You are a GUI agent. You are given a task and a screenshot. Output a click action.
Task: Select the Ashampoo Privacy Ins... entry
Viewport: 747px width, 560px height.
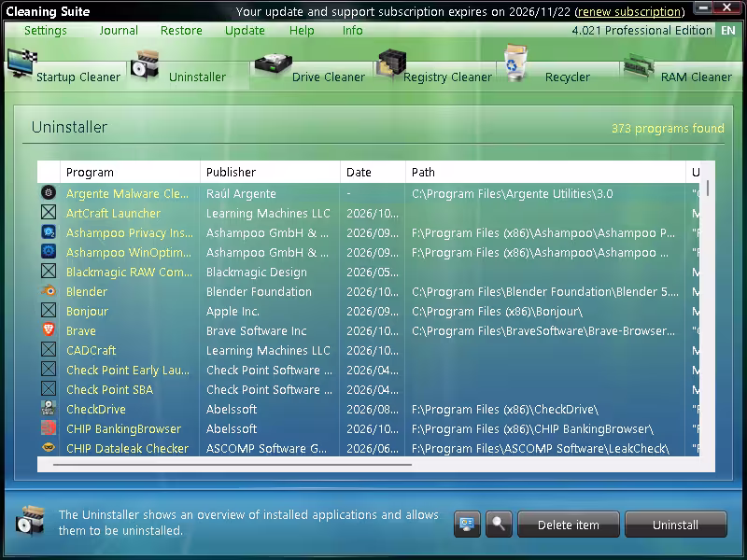pyautogui.click(x=130, y=232)
